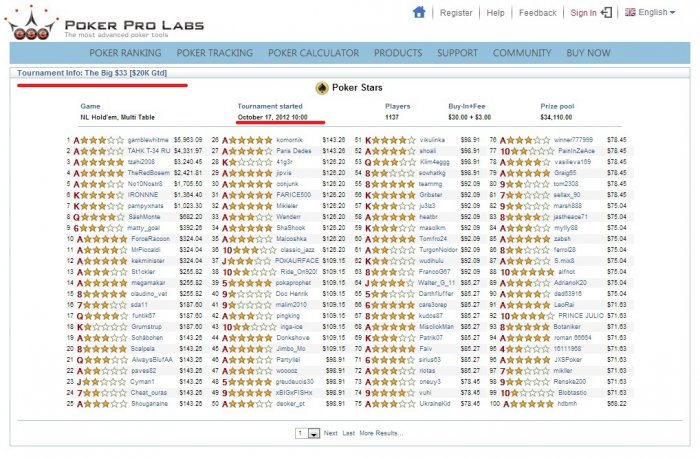Click the home icon in top bar
Viewport: 700px width, 458px height.
point(419,12)
